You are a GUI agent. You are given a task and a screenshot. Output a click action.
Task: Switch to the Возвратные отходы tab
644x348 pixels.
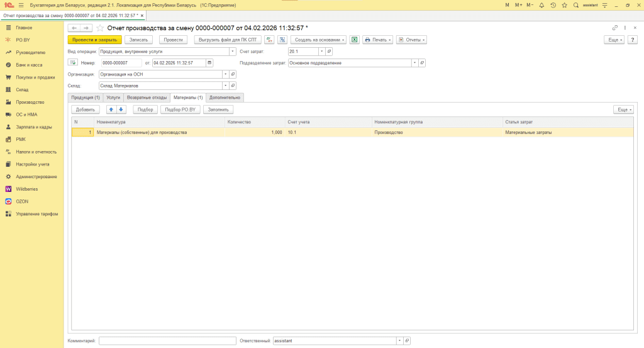tap(147, 98)
